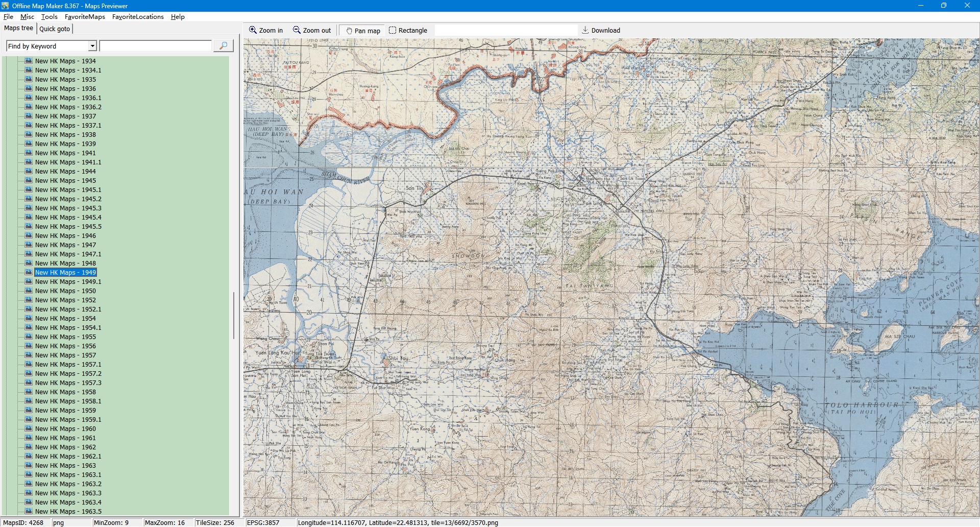980x527 pixels.
Task: Switch to the Quick goto tab
Action: point(55,29)
